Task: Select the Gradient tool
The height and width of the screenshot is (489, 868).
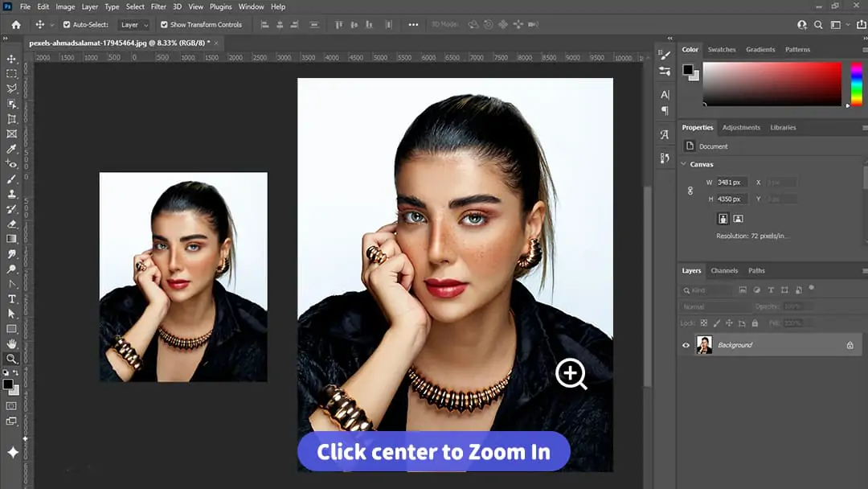Action: coord(11,239)
